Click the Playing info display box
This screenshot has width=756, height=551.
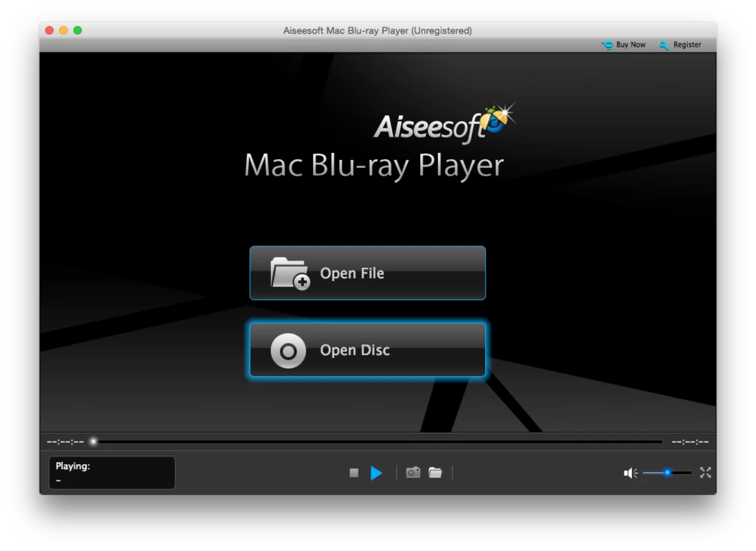point(112,472)
